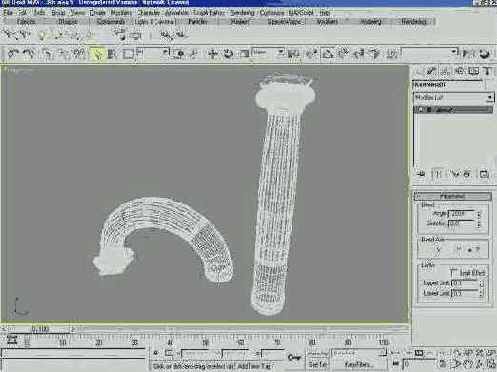
Task: Open the Select by Name icon
Action: pos(112,54)
